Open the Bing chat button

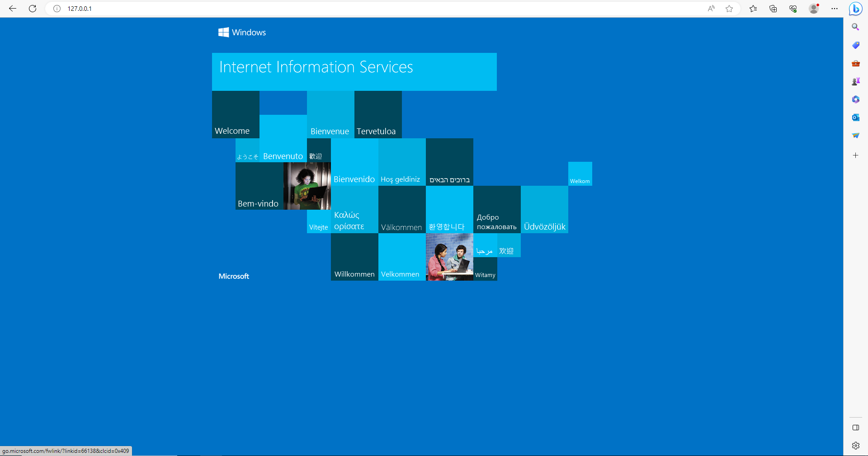click(855, 9)
